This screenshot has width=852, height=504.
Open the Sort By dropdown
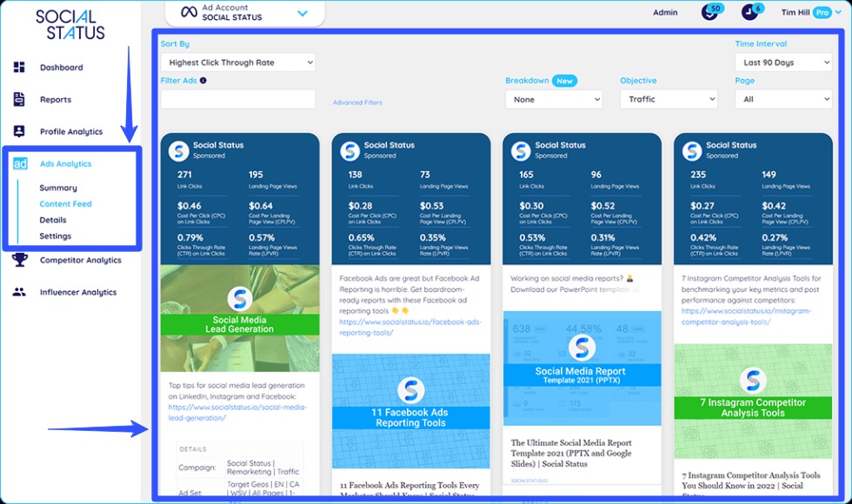tap(237, 61)
